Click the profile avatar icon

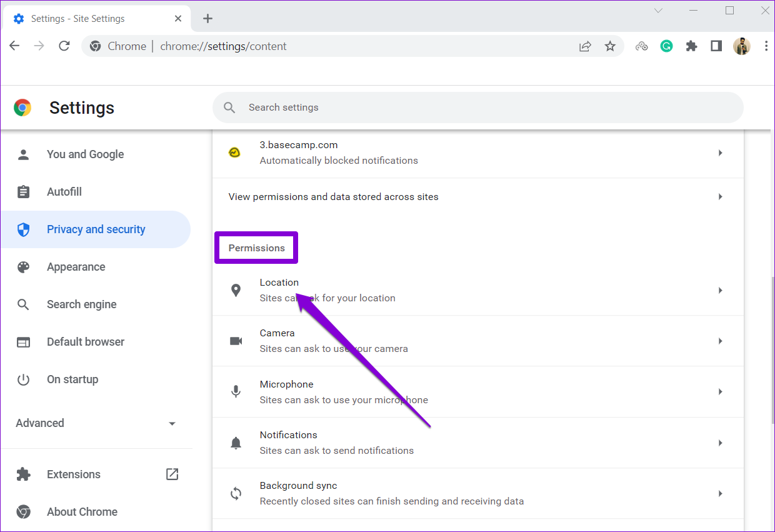click(741, 46)
